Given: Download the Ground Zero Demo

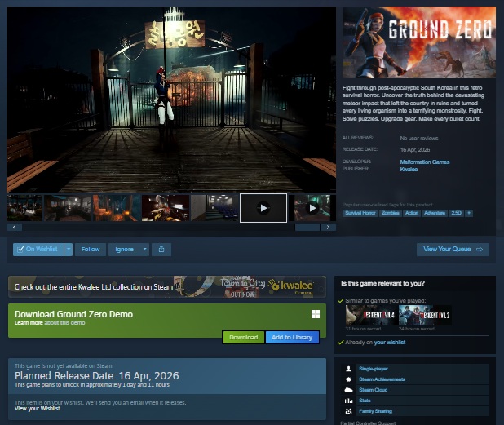Looking at the screenshot, I should (243, 337).
